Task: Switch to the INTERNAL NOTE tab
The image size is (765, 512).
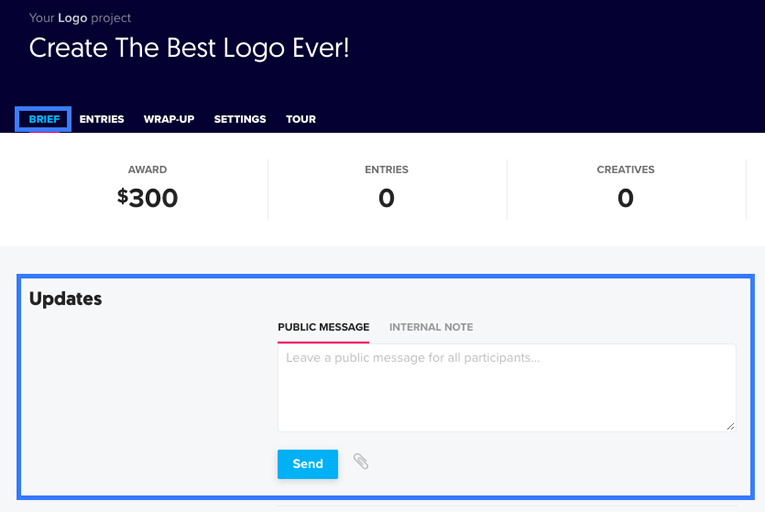Action: (431, 327)
